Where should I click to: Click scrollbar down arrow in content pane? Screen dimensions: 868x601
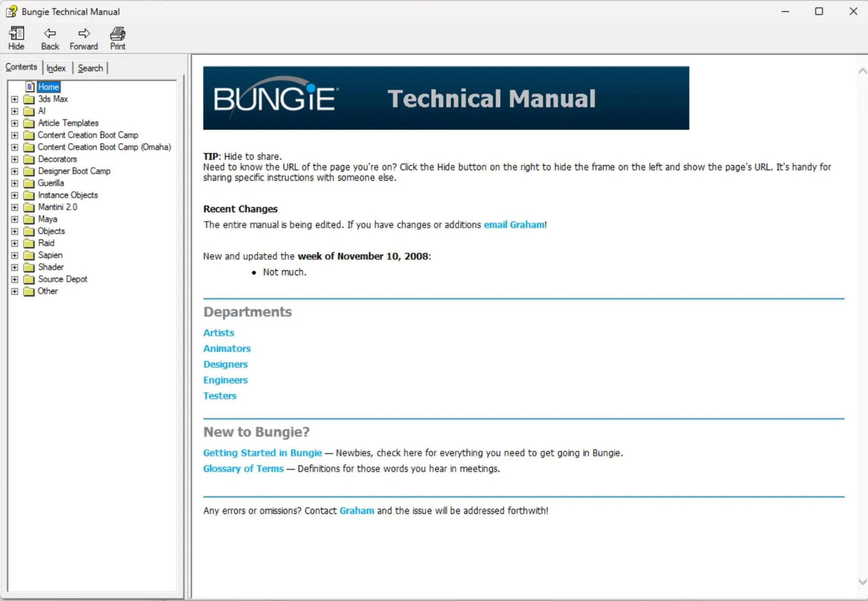(x=862, y=581)
